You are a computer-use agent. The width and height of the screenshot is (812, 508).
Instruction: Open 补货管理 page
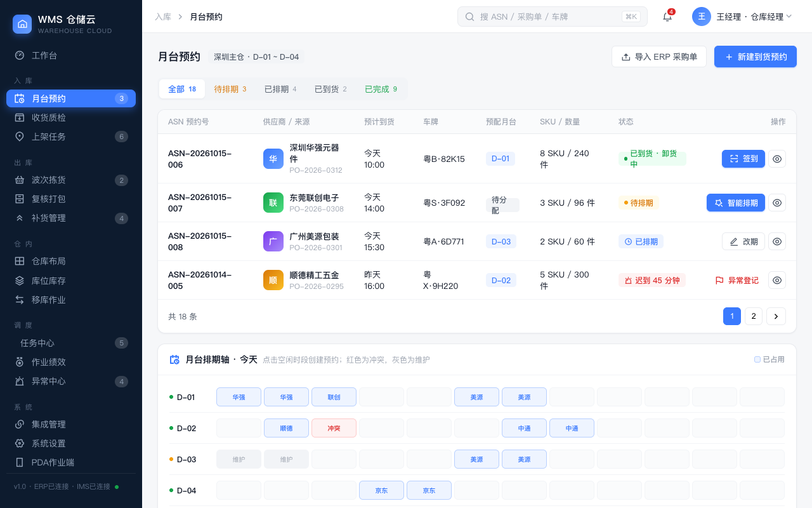[x=71, y=218]
